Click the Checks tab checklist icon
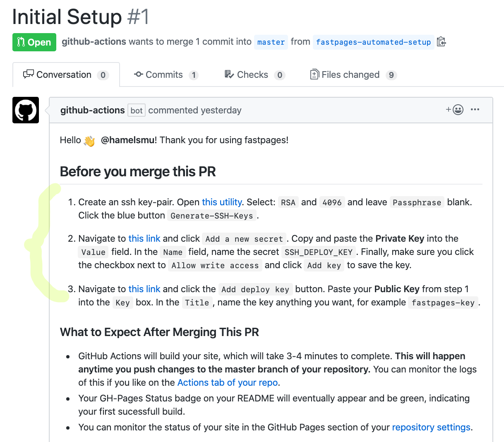The width and height of the screenshot is (504, 442). [229, 74]
